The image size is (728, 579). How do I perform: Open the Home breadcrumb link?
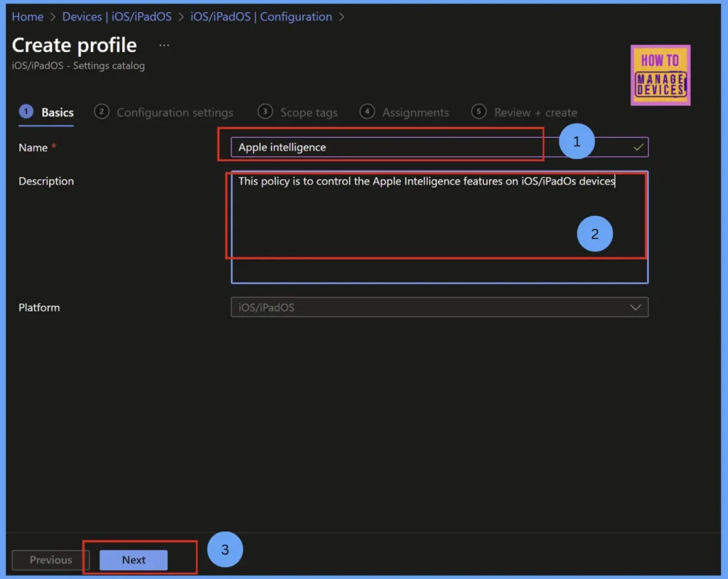pos(28,17)
